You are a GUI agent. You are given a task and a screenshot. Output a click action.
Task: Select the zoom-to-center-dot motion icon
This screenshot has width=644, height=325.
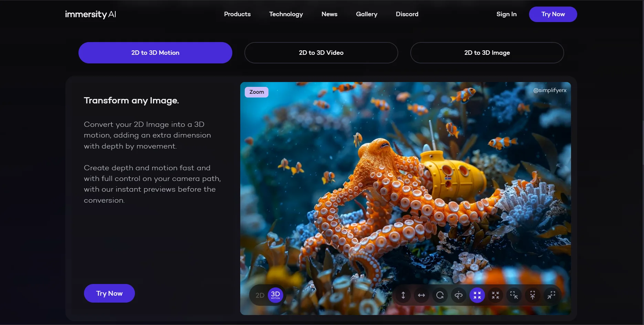(496, 295)
